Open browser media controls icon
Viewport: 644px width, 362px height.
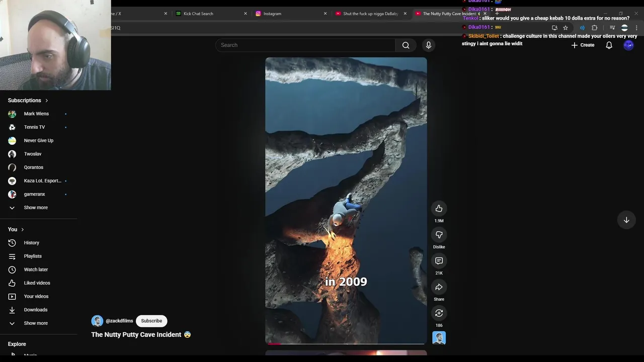click(612, 28)
